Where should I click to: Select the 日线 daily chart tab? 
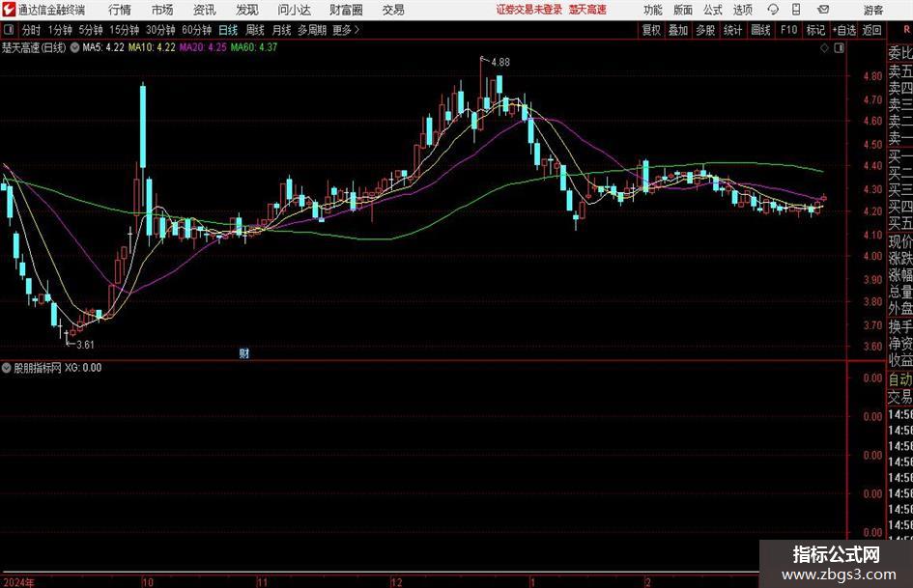pyautogui.click(x=228, y=30)
